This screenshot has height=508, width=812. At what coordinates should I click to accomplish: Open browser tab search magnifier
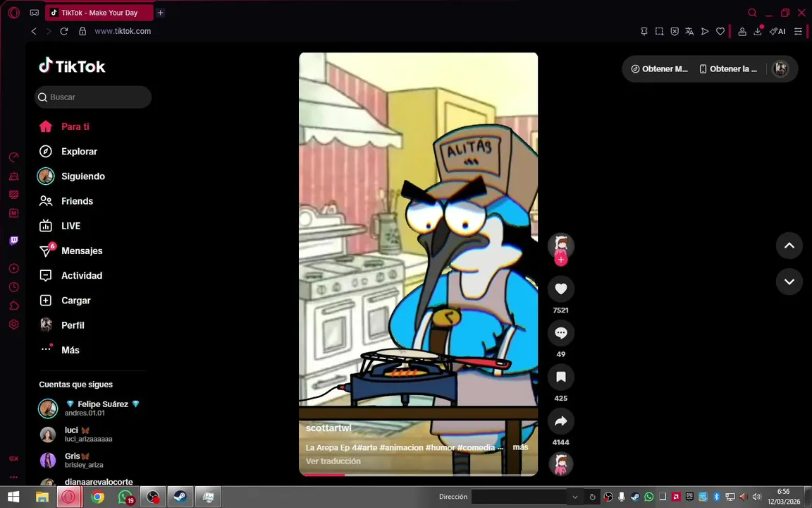click(x=753, y=13)
